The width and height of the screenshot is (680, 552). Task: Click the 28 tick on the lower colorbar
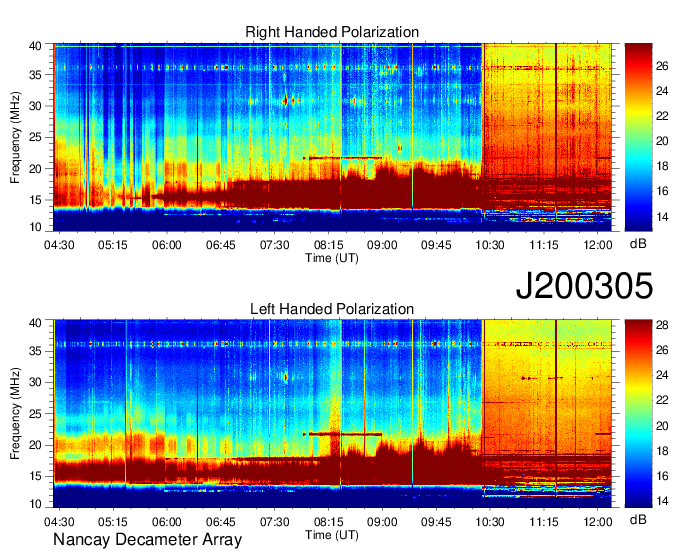point(662,325)
